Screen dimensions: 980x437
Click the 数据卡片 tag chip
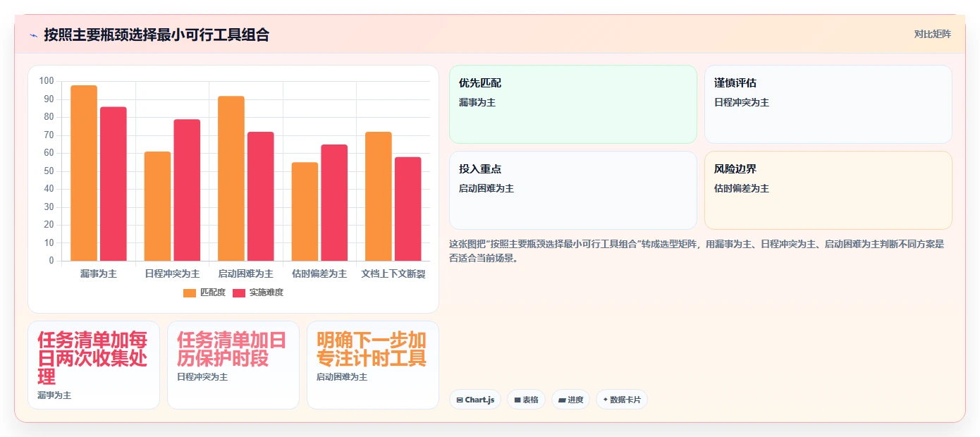[x=621, y=400]
